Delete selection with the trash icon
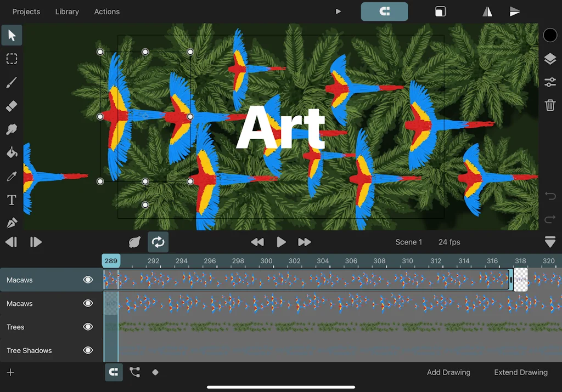This screenshot has width=562, height=392. click(x=550, y=105)
